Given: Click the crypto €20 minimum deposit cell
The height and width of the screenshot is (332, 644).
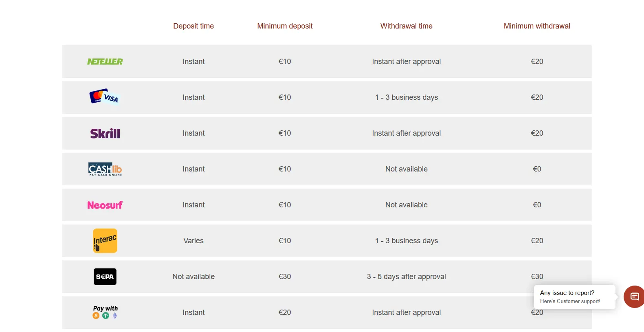Looking at the screenshot, I should (x=285, y=312).
